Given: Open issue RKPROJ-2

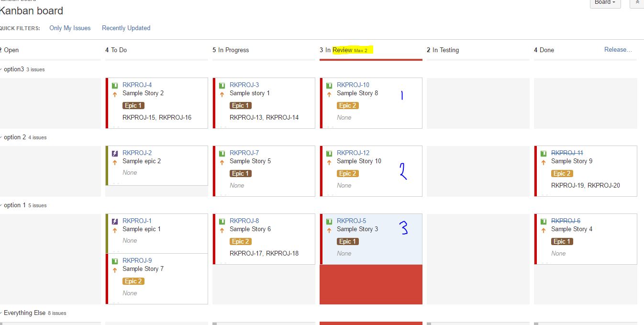Looking at the screenshot, I should tap(137, 153).
